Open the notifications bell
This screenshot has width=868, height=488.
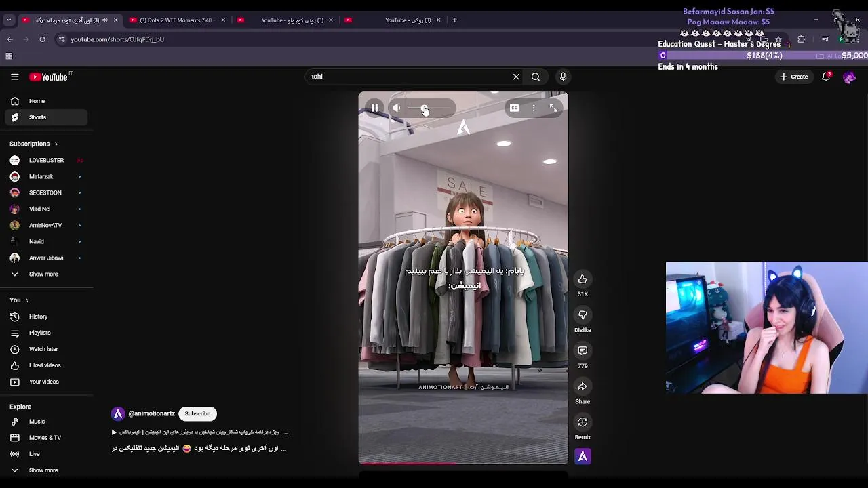[x=826, y=77]
